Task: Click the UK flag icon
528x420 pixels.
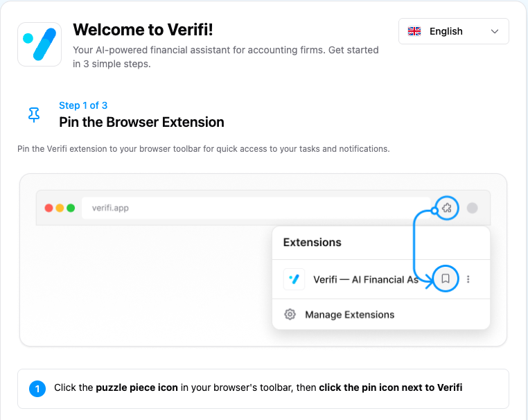Action: pyautogui.click(x=414, y=31)
